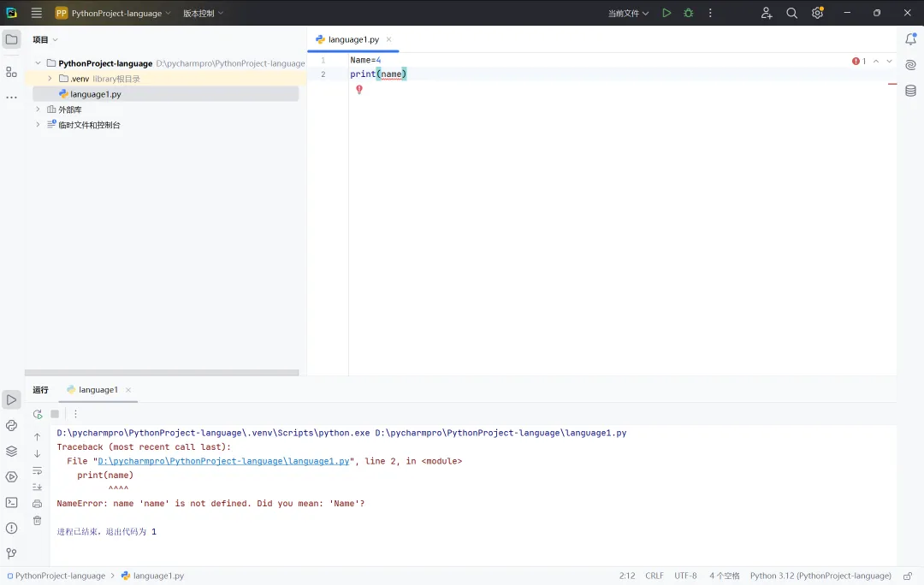
Task: Open the Git version control tool window
Action: (x=12, y=553)
